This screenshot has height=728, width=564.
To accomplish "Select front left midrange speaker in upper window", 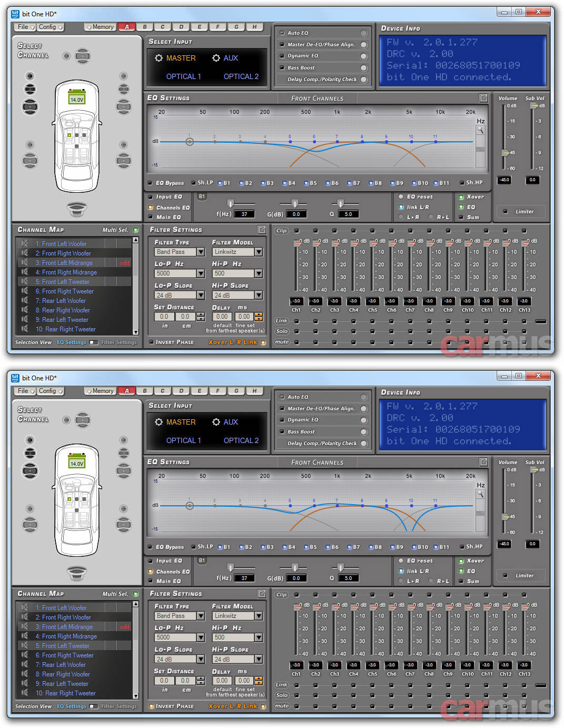I will (x=30, y=90).
